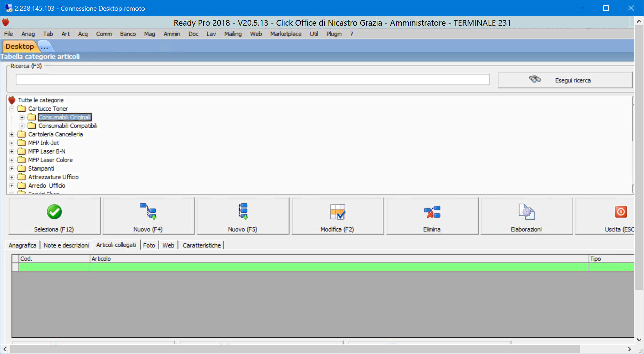The width and height of the screenshot is (644, 354).
Task: Click the Elaborazioni gear document icon
Action: tap(527, 212)
